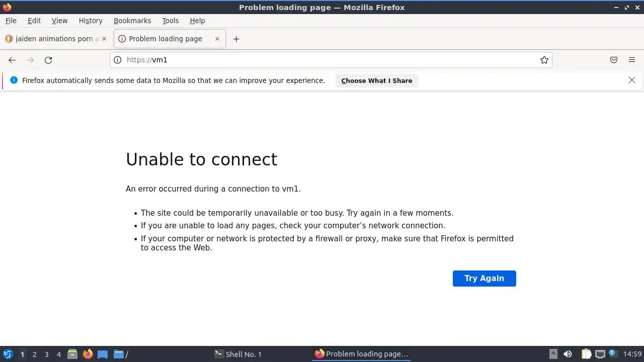644x362 pixels.
Task: Open the History menu
Action: (91, 21)
